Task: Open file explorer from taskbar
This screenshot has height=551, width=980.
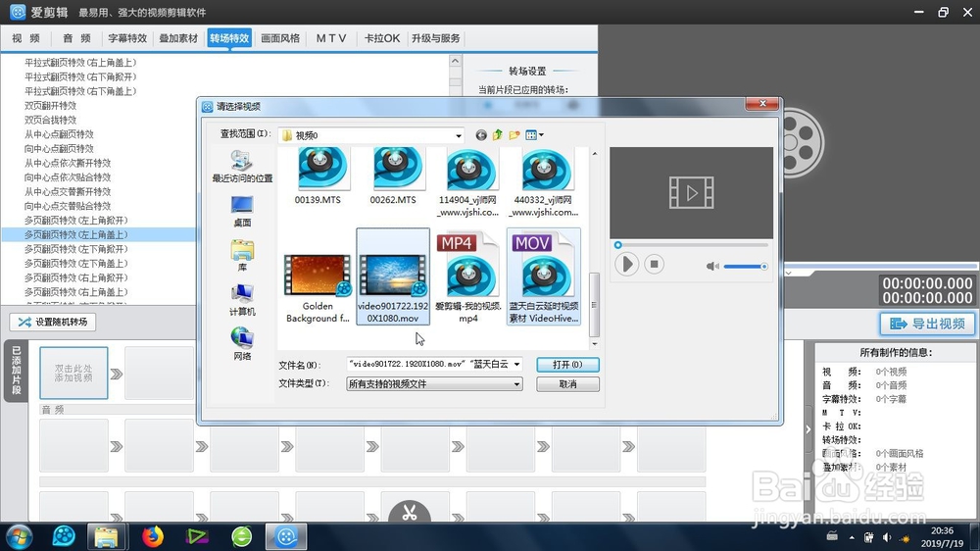Action: point(106,536)
